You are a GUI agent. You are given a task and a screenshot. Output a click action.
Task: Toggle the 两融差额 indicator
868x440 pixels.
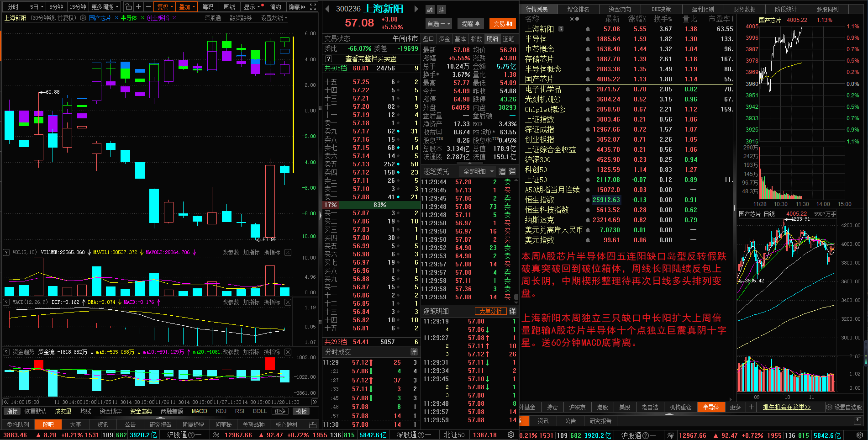tap(172, 411)
